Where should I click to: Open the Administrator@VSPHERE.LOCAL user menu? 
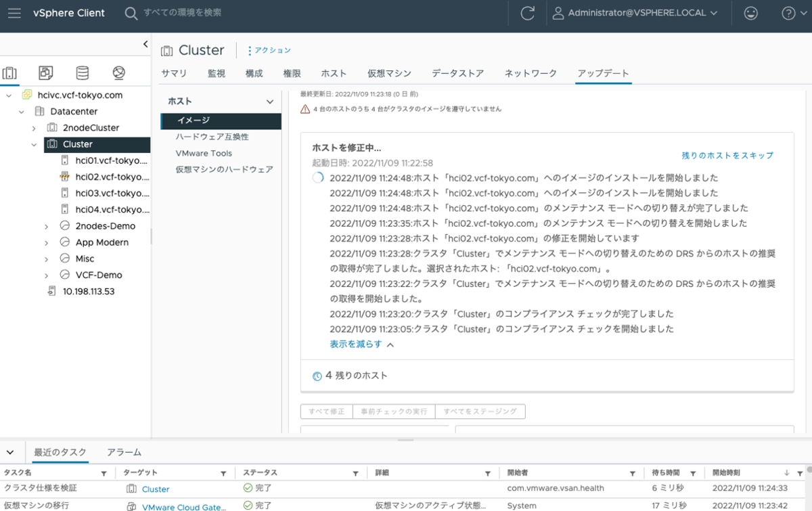coord(635,13)
